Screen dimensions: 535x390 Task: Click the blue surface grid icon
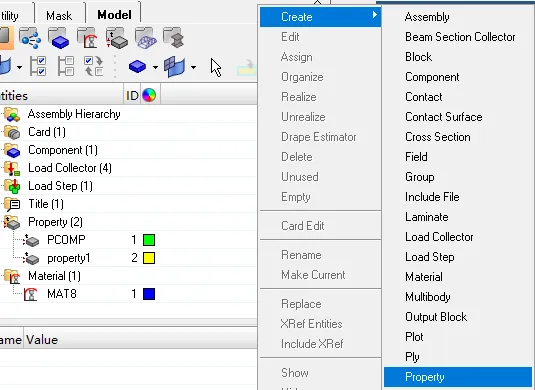pos(174,67)
